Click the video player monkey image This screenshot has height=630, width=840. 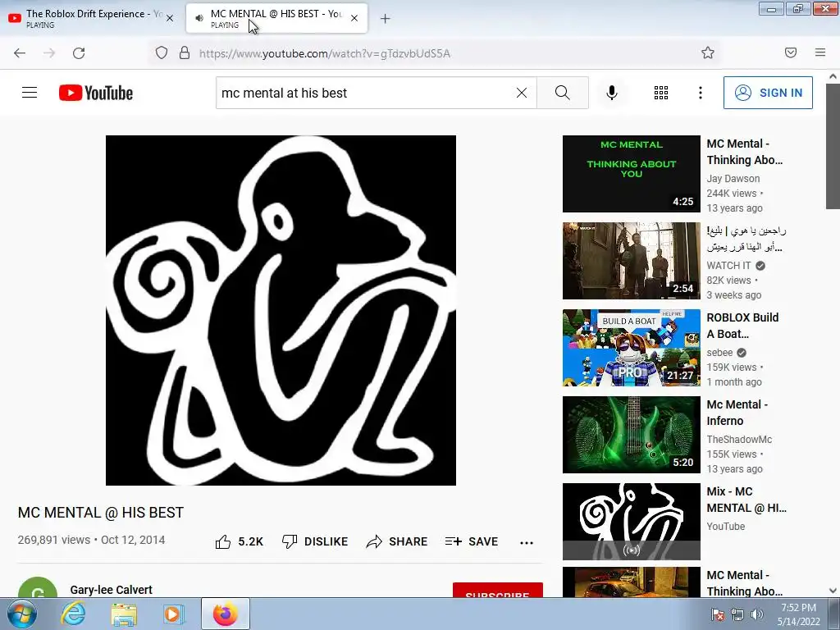coord(281,310)
